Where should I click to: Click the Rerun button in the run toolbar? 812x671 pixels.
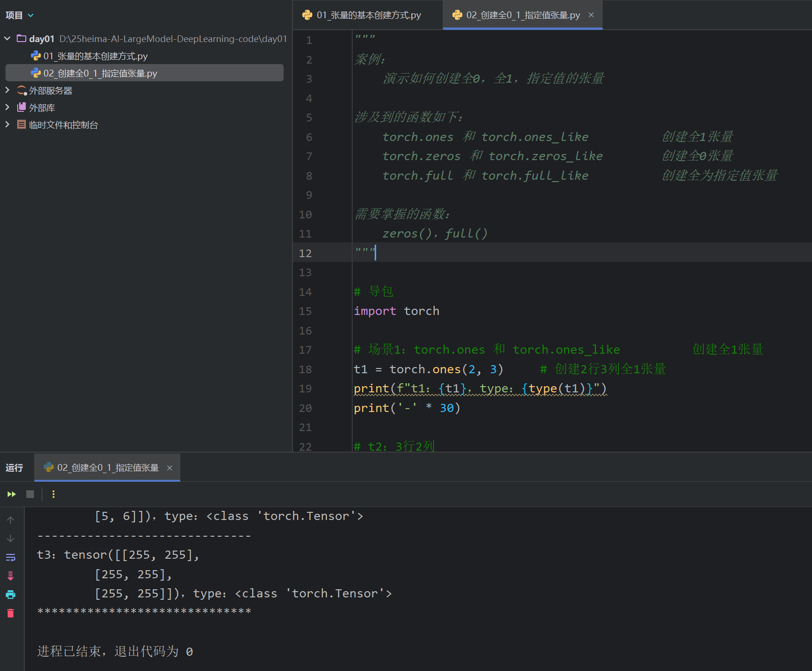click(11, 494)
